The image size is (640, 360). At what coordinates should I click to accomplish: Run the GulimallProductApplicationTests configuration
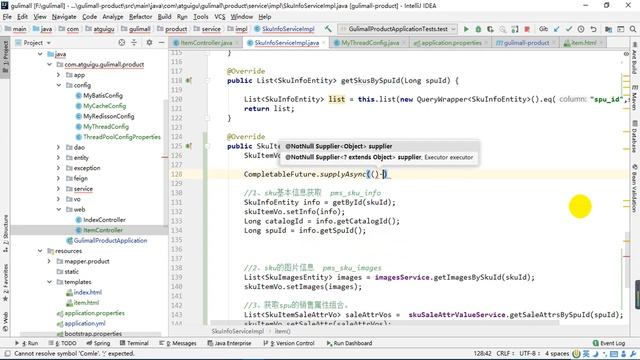click(x=466, y=29)
